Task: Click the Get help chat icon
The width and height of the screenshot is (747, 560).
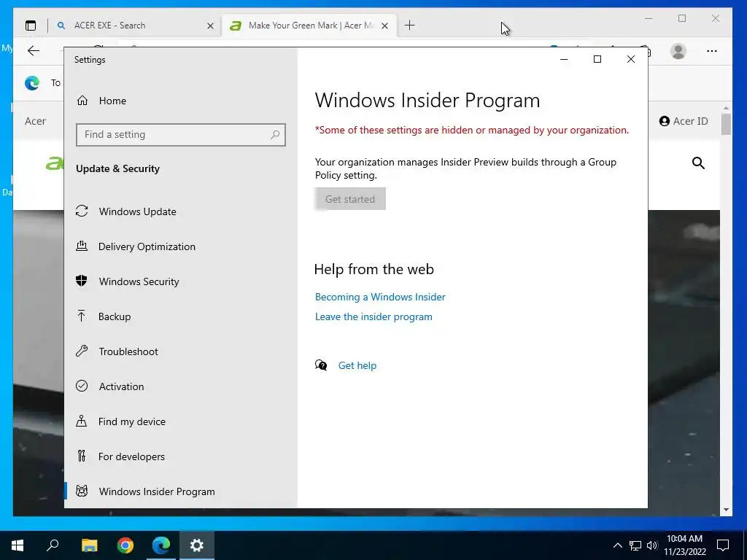Action: [x=321, y=365]
